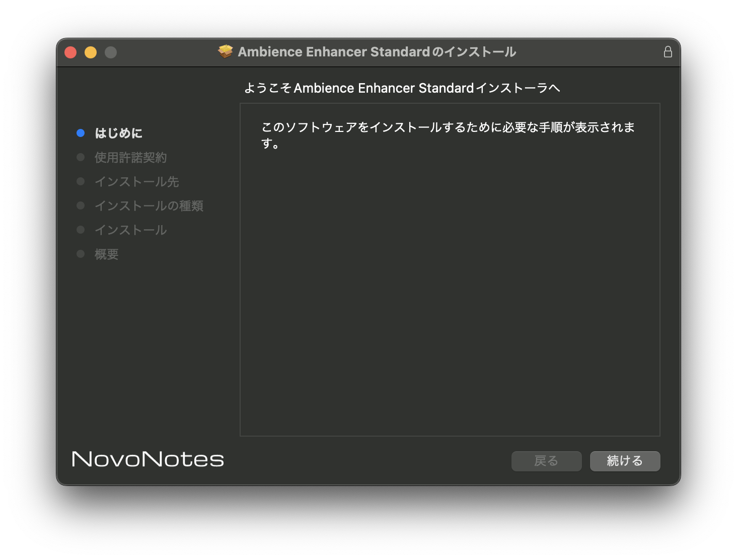Viewport: 737px width, 560px height.
Task: Select the 概要 summary step
Action: tap(106, 254)
